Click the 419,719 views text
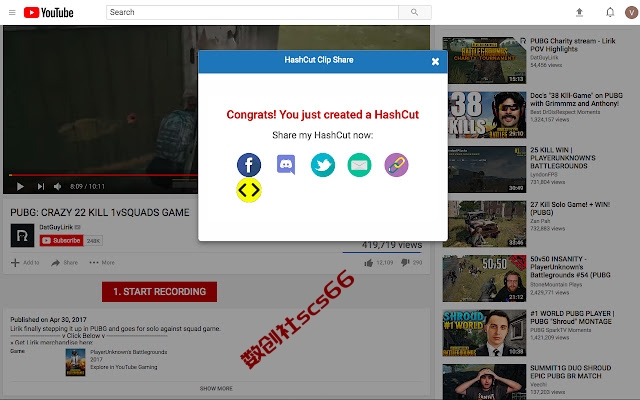The width and height of the screenshot is (640, 400). click(392, 245)
